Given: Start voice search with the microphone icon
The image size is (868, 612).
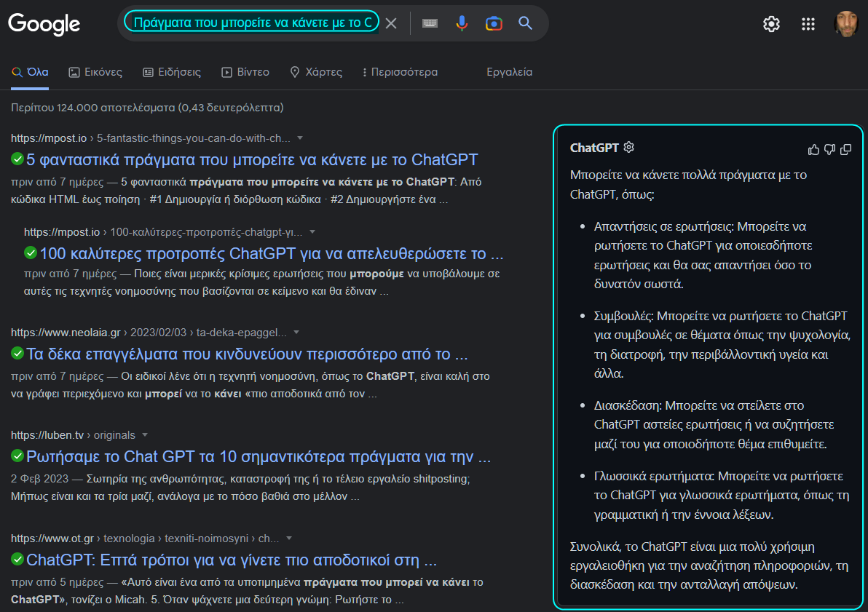Looking at the screenshot, I should 462,23.
